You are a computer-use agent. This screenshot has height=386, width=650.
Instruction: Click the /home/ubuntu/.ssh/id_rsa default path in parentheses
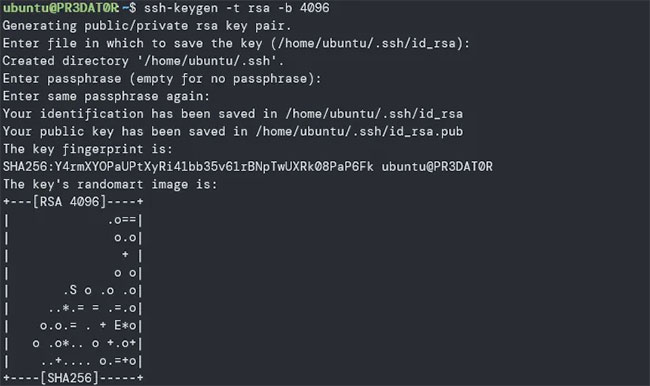tap(367, 43)
